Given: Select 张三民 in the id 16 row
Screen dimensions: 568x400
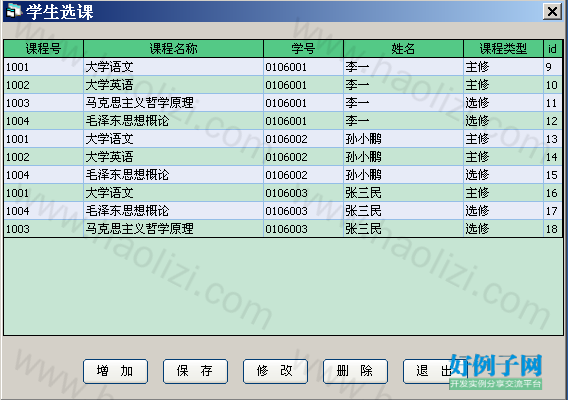Looking at the screenshot, I should click(404, 193).
